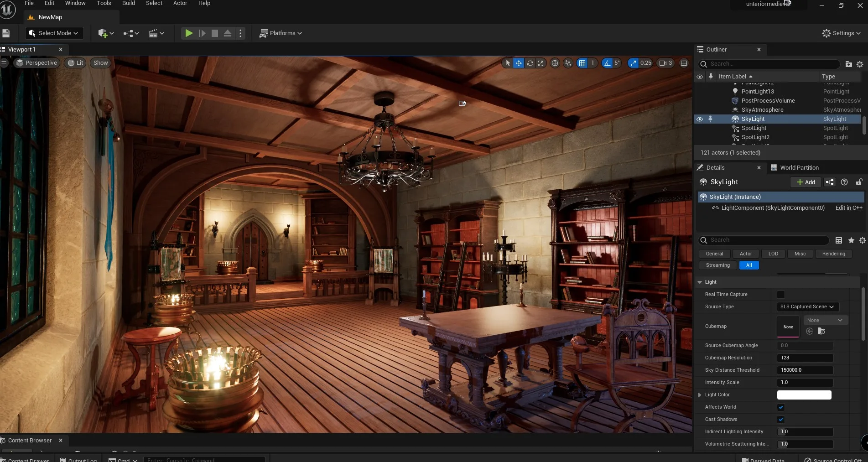Open the viewport hamburger options menu
Screen dimensions: 868x462
tap(4, 63)
